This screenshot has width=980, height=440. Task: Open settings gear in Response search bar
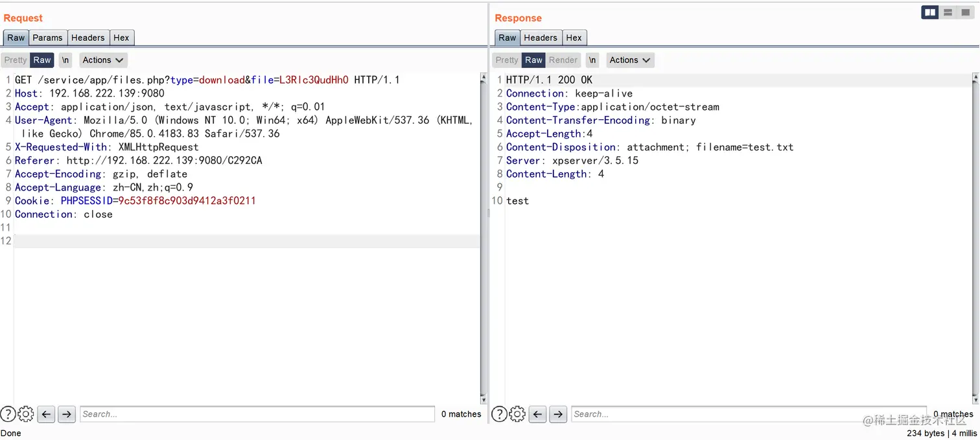pos(517,414)
